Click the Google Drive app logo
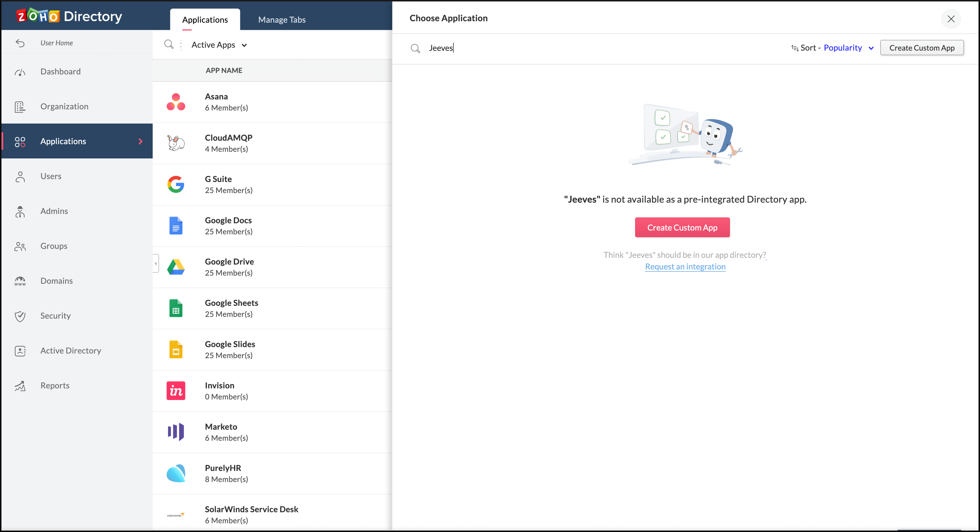 [x=176, y=267]
